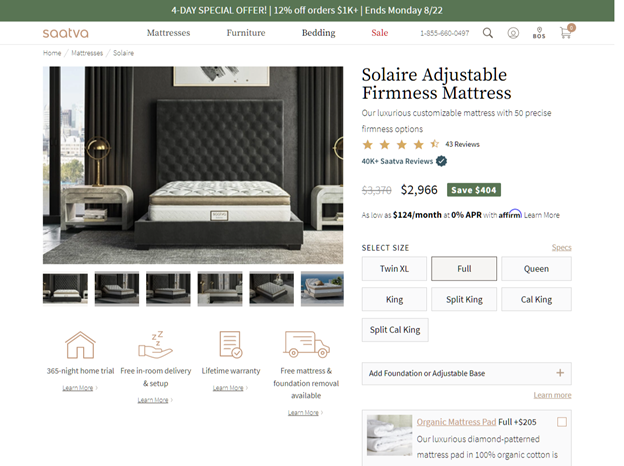Click the Saatva logo
Screen dimensions: 624x466
[66, 33]
